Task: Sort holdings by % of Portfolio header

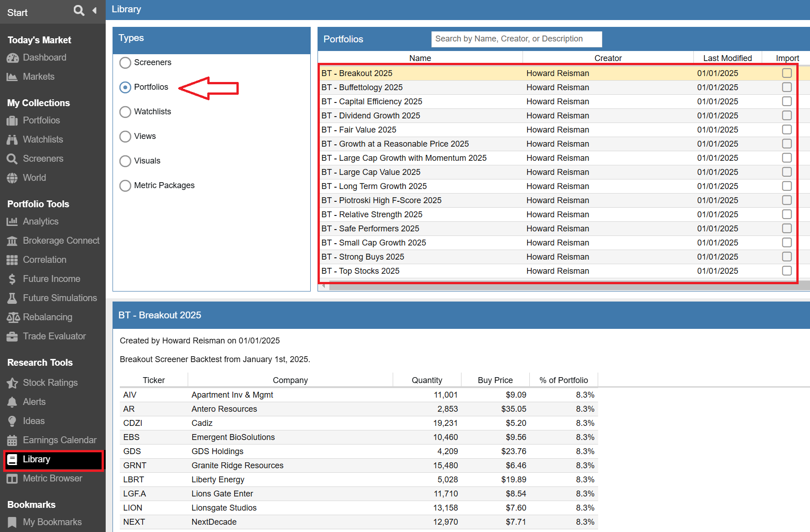Action: point(564,380)
